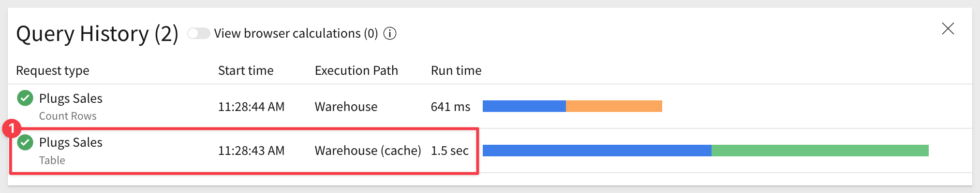This screenshot has height=193, width=980.
Task: Click the orange segment of first timing bar
Action: pyautogui.click(x=613, y=106)
